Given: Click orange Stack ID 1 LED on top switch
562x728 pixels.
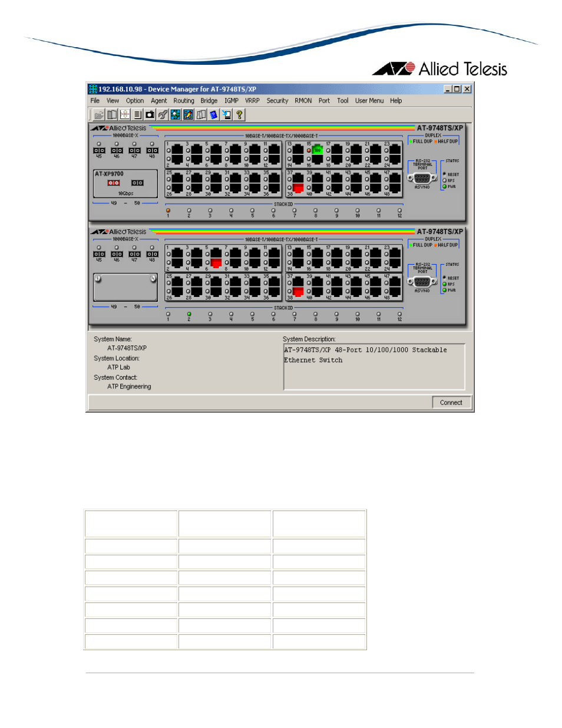Looking at the screenshot, I should point(168,210).
